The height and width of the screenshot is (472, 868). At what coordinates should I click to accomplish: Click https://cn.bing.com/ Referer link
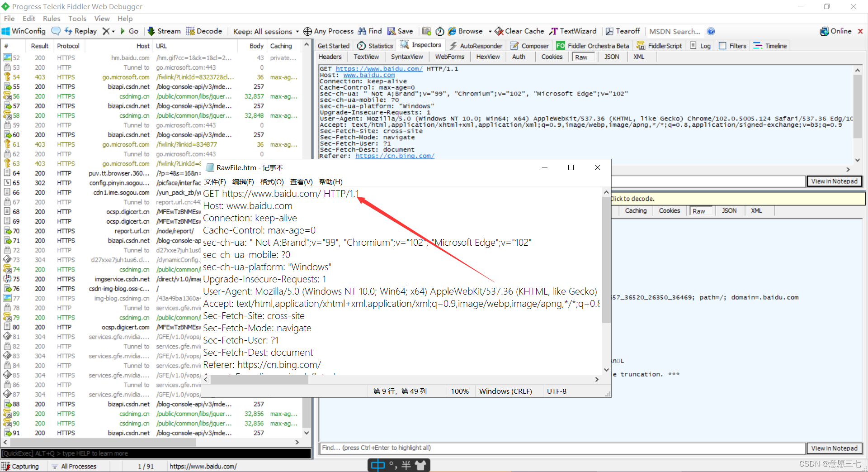click(x=395, y=156)
